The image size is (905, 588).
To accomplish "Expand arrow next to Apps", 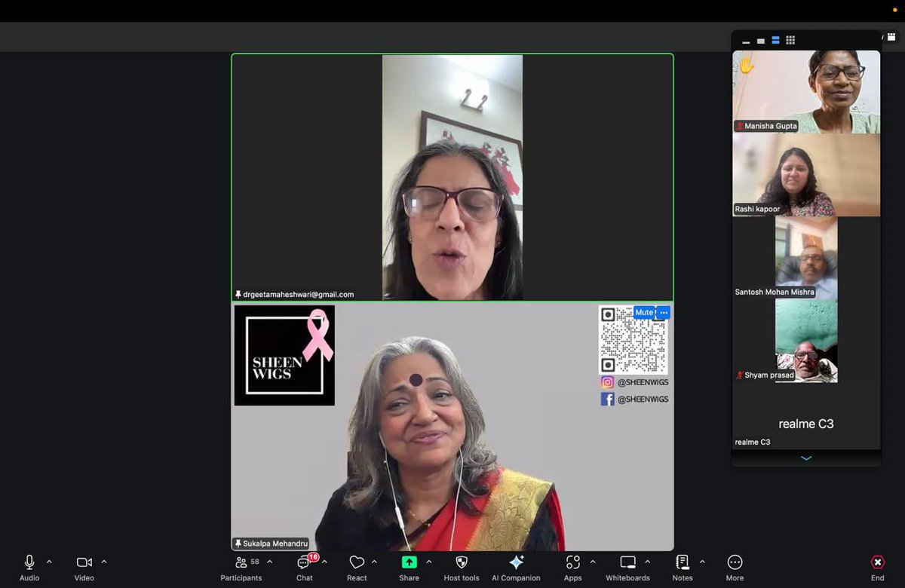I will pos(593,562).
